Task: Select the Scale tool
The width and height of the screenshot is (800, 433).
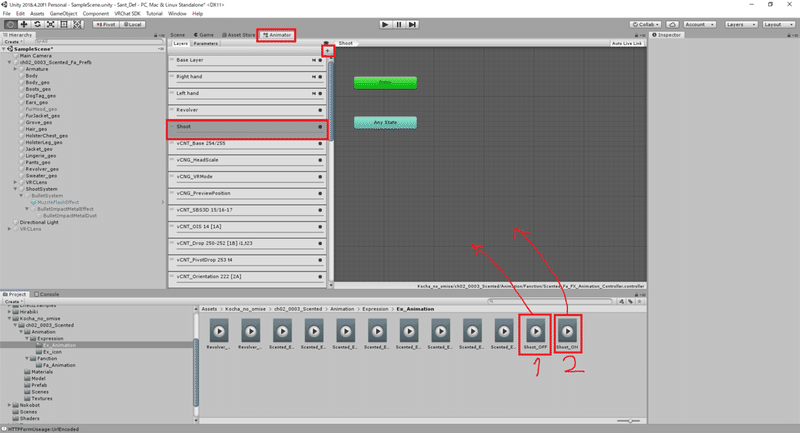Action: click(51, 24)
